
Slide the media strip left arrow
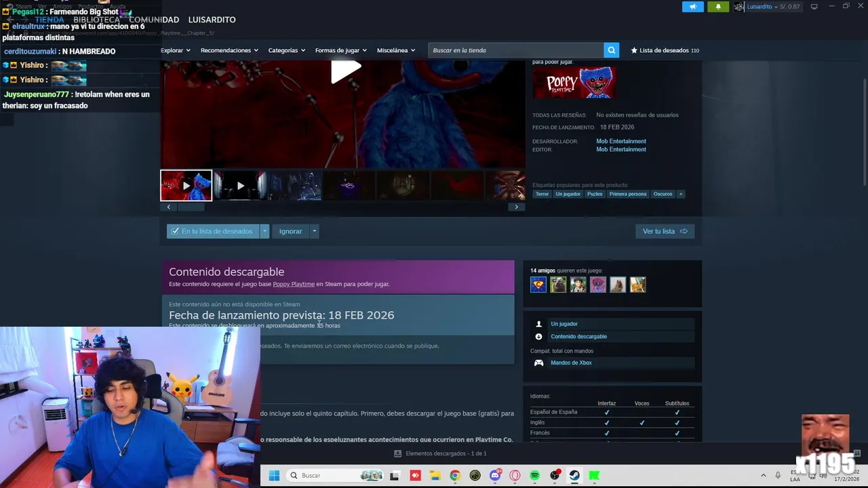(169, 207)
